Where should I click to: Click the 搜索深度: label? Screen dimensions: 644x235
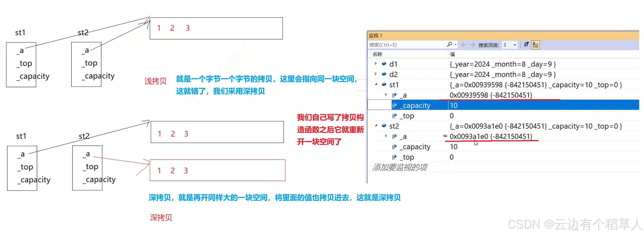click(488, 45)
